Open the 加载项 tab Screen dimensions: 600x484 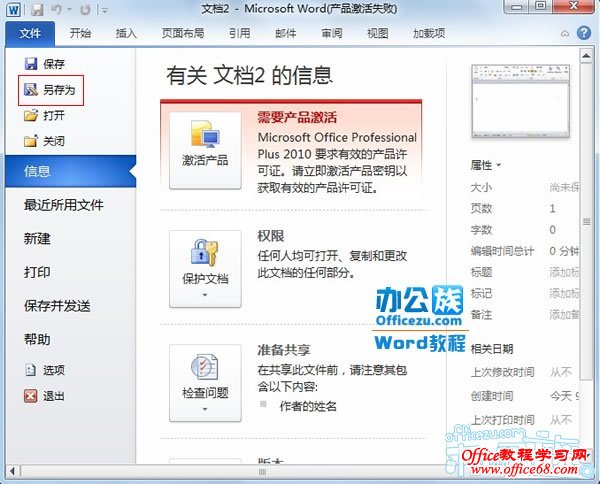pyautogui.click(x=429, y=33)
